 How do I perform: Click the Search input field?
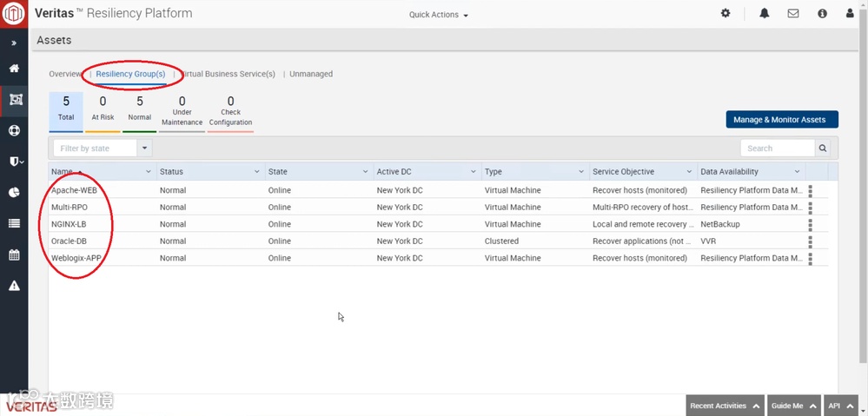click(x=778, y=149)
